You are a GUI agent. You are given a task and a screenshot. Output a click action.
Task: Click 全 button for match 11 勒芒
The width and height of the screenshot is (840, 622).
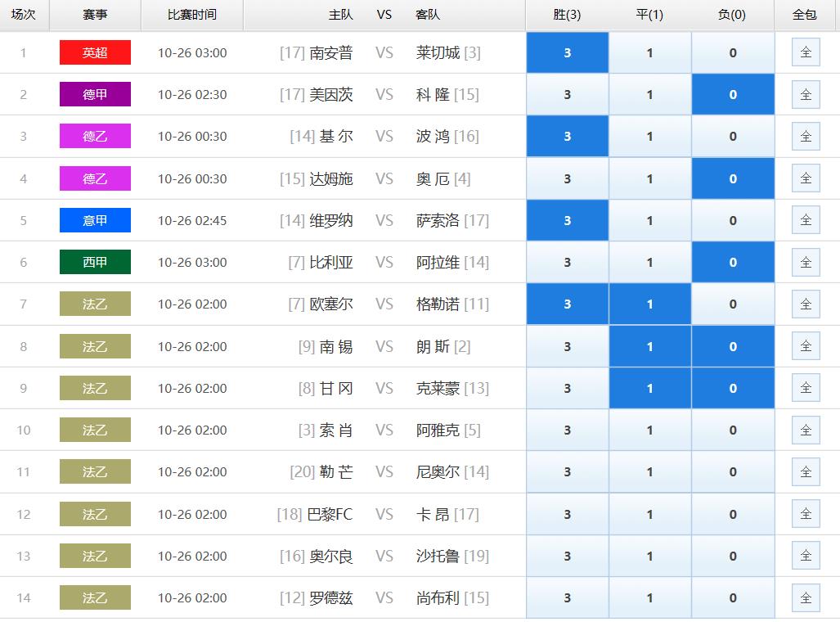806,472
